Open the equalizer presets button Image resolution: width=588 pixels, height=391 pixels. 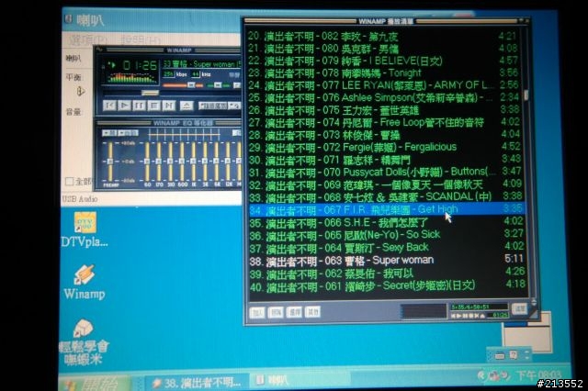[237, 133]
